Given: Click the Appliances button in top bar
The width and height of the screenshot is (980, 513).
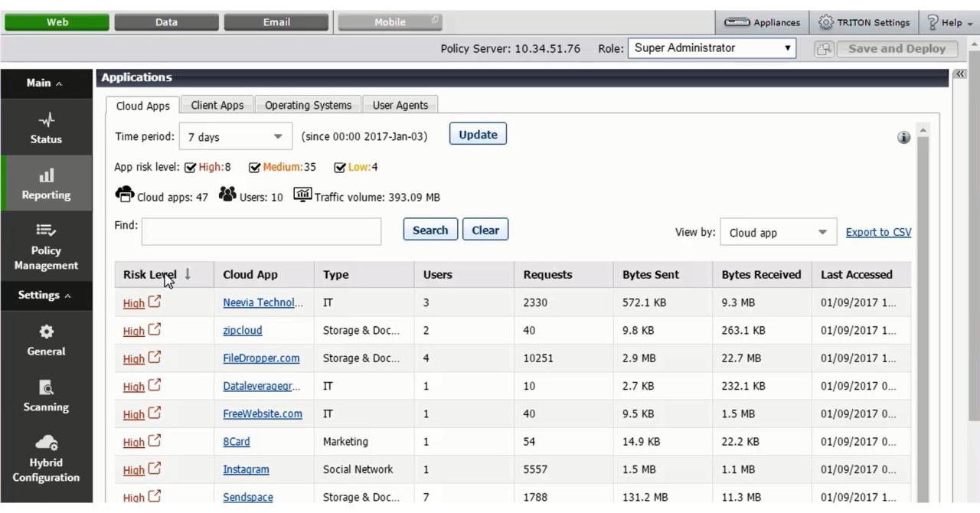Looking at the screenshot, I should tap(762, 22).
